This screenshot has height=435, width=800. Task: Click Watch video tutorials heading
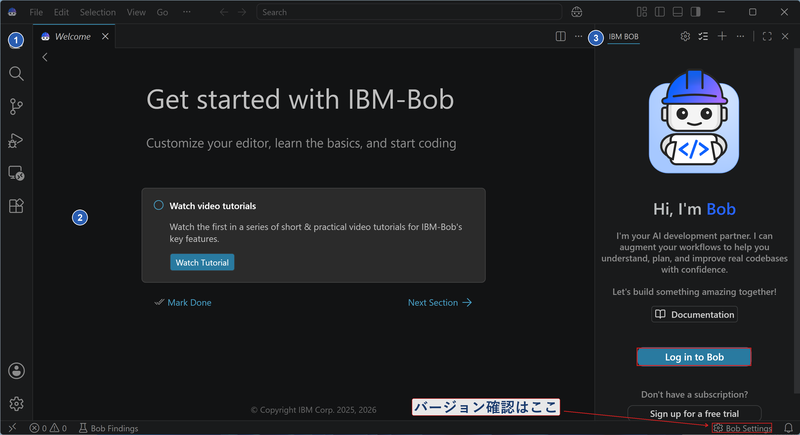213,206
